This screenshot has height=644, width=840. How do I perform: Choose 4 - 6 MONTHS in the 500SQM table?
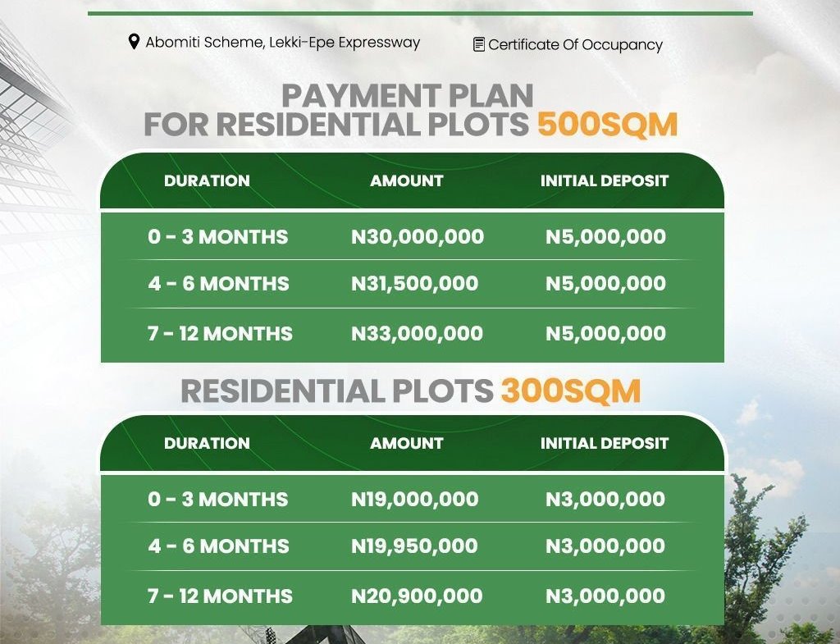click(x=218, y=284)
